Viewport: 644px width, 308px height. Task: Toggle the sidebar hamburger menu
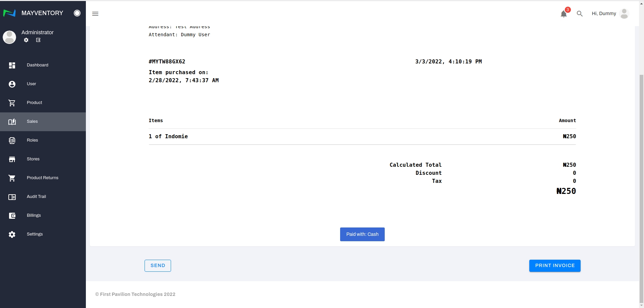pyautogui.click(x=95, y=14)
